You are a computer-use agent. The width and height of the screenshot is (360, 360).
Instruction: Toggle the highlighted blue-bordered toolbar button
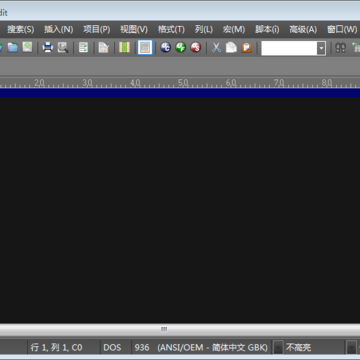coord(145,47)
